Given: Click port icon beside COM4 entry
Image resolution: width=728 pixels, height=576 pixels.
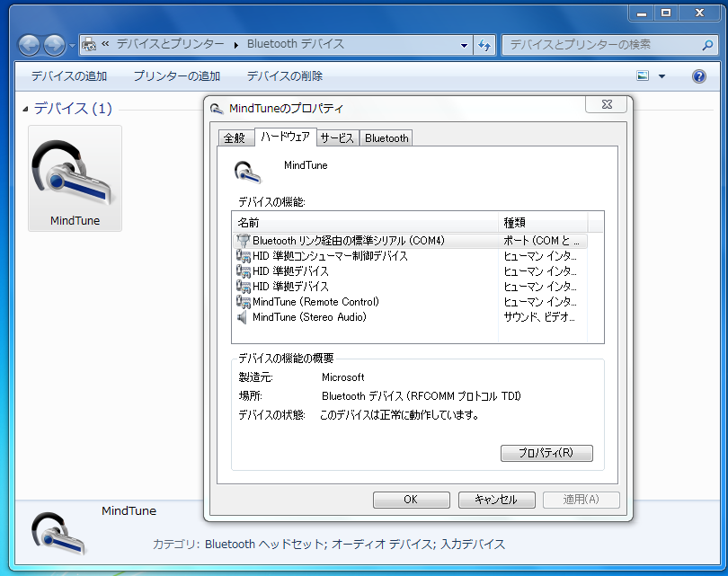Looking at the screenshot, I should coord(244,241).
